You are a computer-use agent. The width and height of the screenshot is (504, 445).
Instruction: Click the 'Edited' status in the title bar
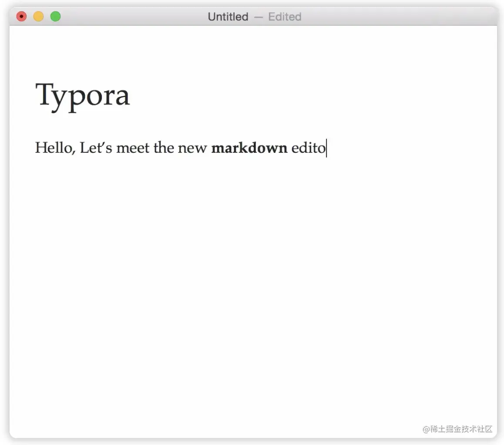click(x=285, y=17)
